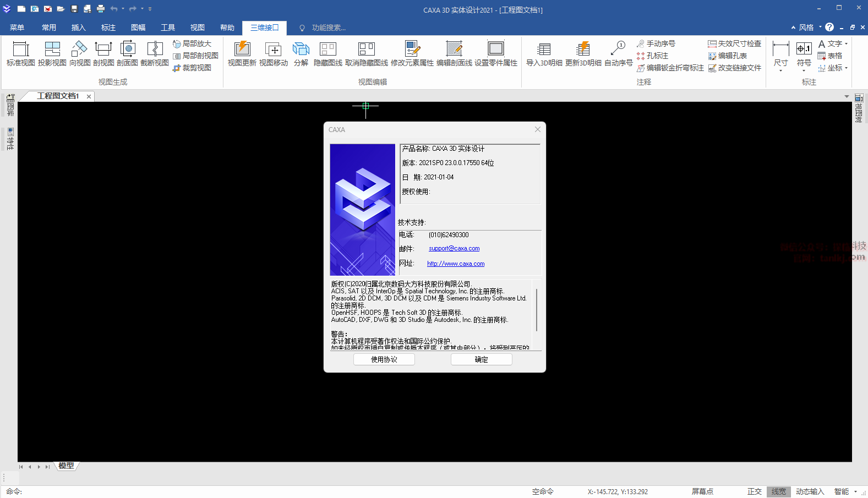Click the 视图更新 view update icon
The width and height of the screenshot is (868, 498).
[x=242, y=53]
